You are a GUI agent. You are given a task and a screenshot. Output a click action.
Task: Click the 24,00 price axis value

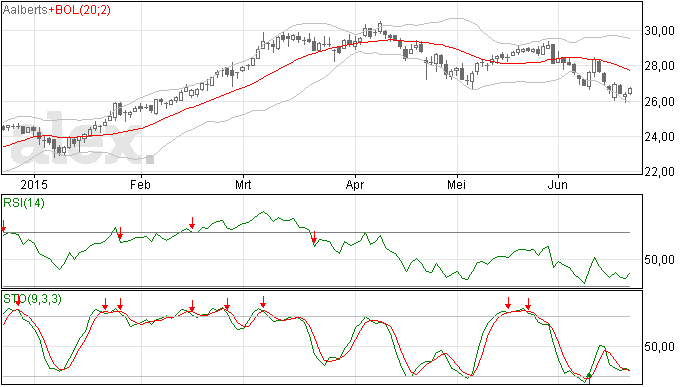click(x=659, y=137)
